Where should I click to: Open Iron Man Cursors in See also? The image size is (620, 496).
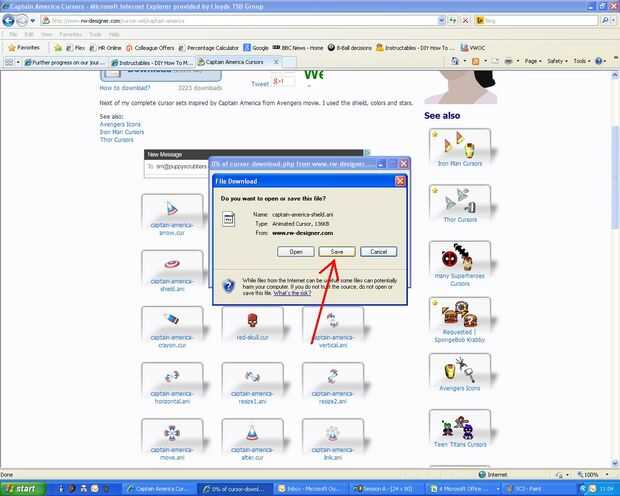[x=459, y=148]
